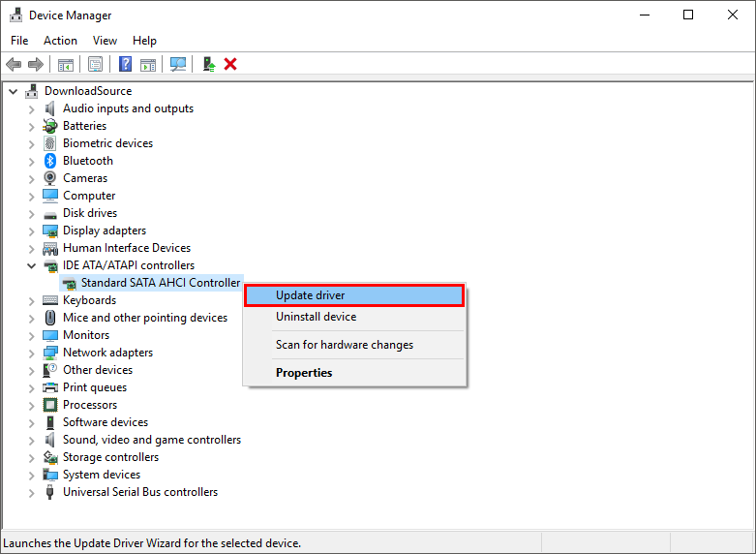Click the Sound, video and game controllers icon
The height and width of the screenshot is (554, 756).
49,440
